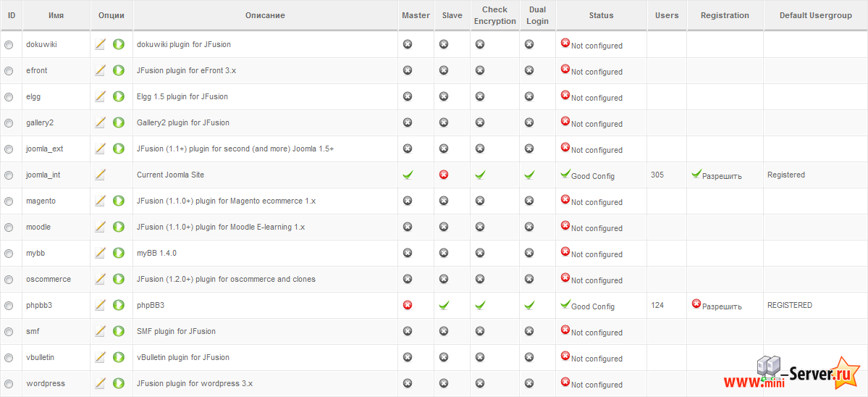Select the joomla_int radio button
The height and width of the screenshot is (397, 868).
tap(9, 175)
